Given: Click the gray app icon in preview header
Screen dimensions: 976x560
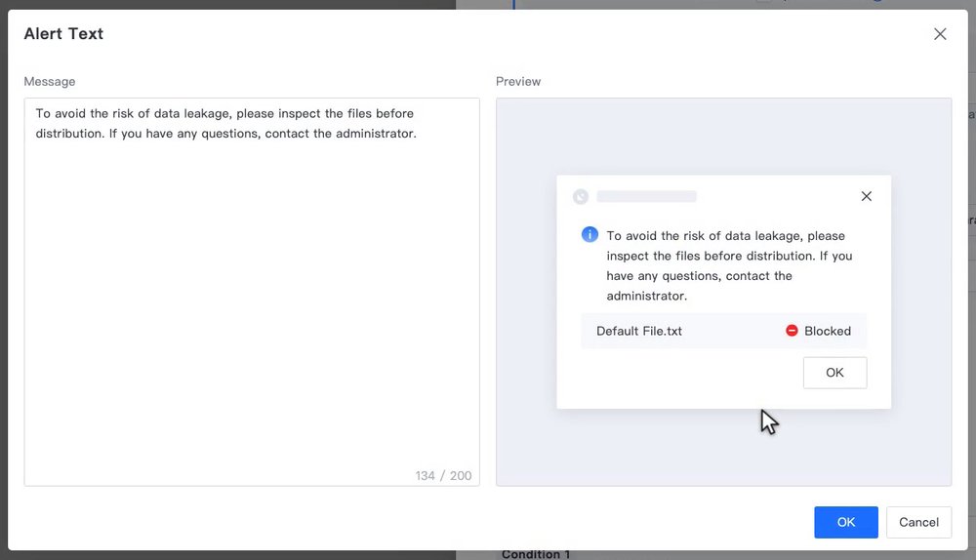Looking at the screenshot, I should 581,197.
